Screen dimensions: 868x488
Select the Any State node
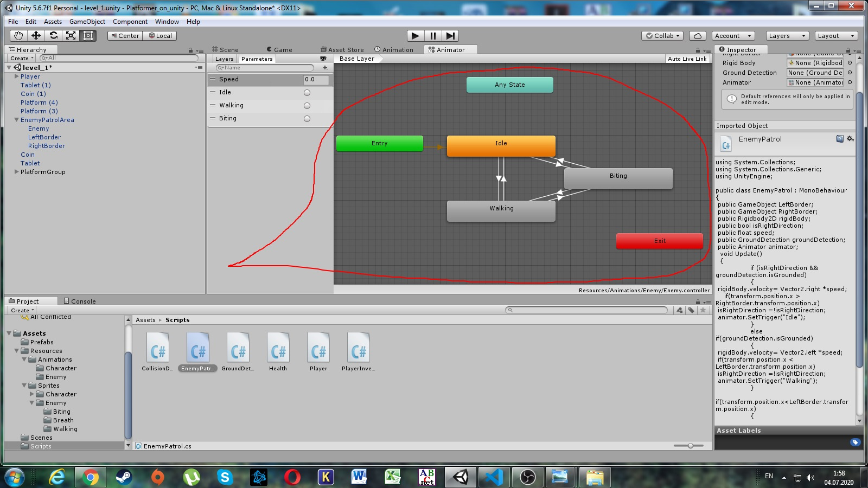pyautogui.click(x=510, y=85)
